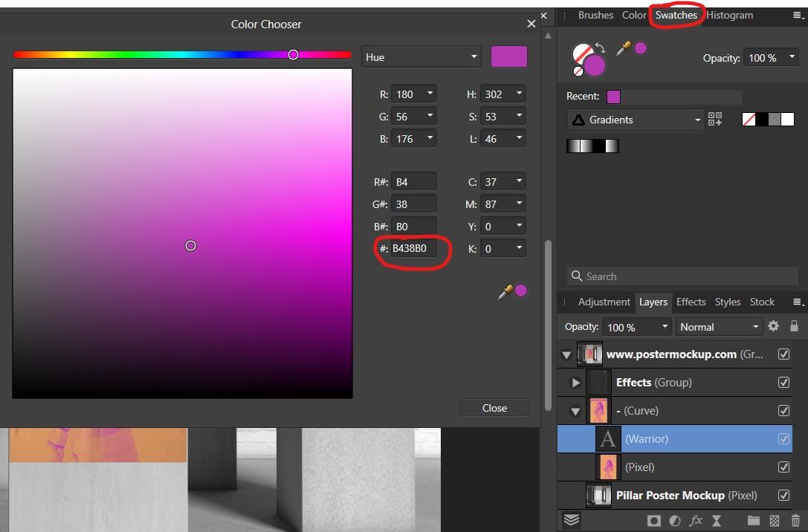Screen dimensions: 808x532
Task: Create a new layer group with folder icon
Action: (753, 521)
